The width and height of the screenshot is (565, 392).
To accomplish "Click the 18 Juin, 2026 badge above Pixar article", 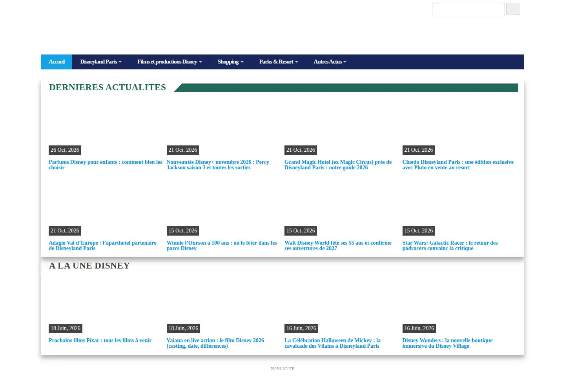I will [x=66, y=328].
